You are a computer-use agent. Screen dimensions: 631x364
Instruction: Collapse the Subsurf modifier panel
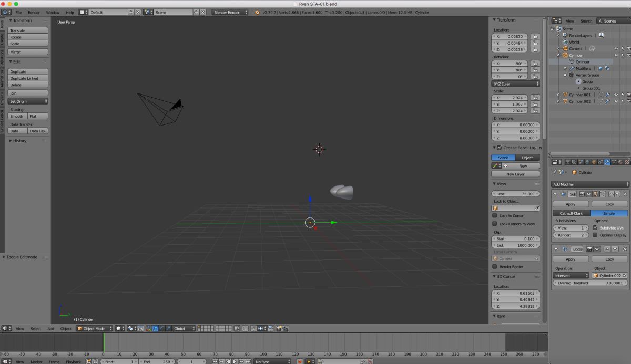coord(555,194)
